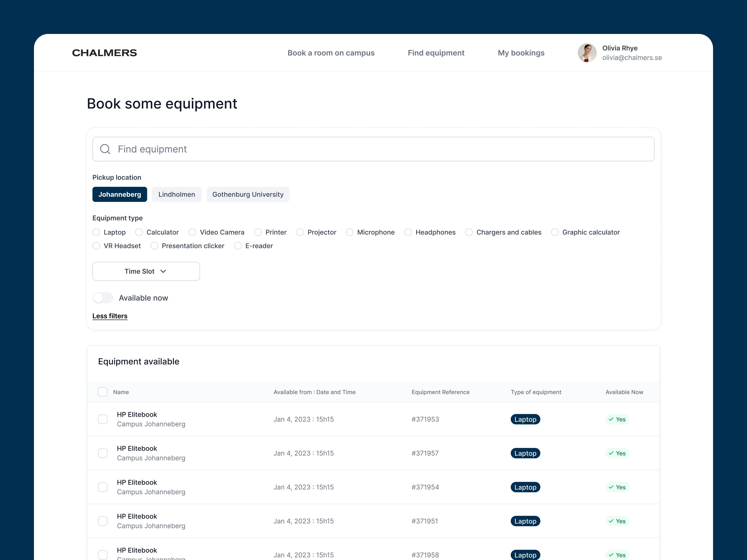Click the green check icon for #371953
This screenshot has height=560, width=747.
coord(611,419)
